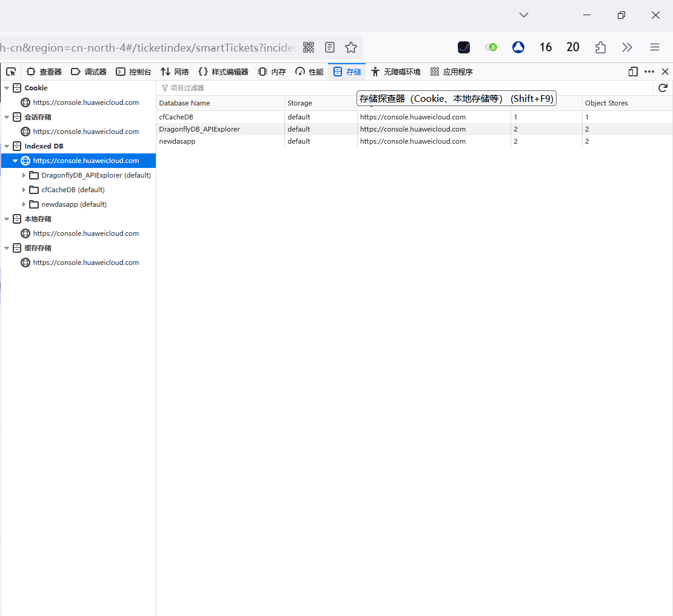Click the toolbar extension showing 20
The height and width of the screenshot is (616, 673).
click(573, 47)
